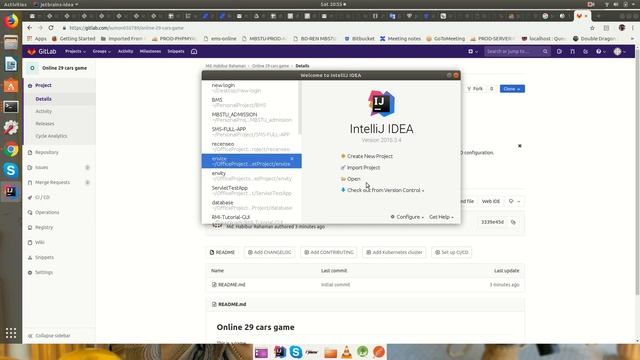The width and height of the screenshot is (640, 360).
Task: Remove highlighted project using its X icon
Action: 292,158
